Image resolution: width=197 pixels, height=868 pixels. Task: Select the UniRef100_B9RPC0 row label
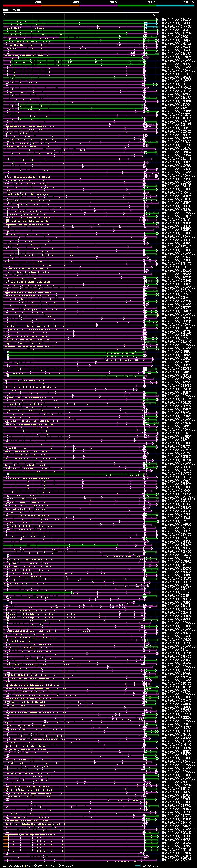coord(177,128)
